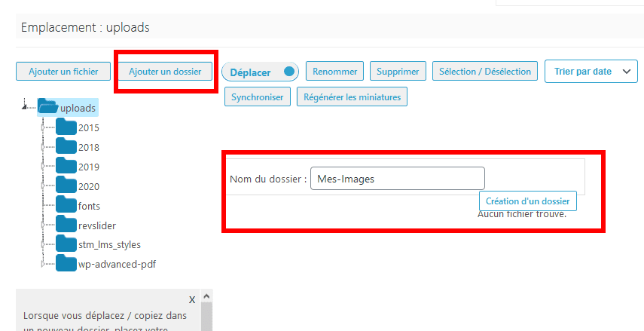Screen dimensions: 644x331
Task: Select the 2015 folder label
Action: click(x=89, y=128)
